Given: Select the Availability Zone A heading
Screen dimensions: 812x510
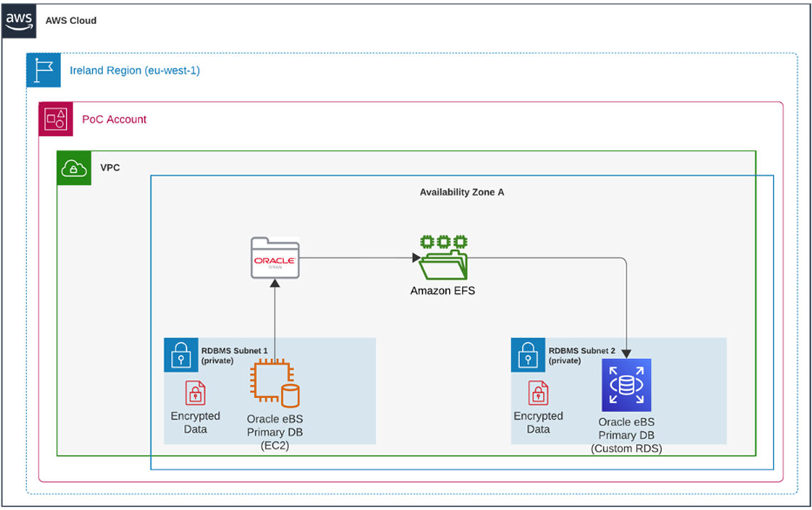Looking at the screenshot, I should click(x=462, y=192).
